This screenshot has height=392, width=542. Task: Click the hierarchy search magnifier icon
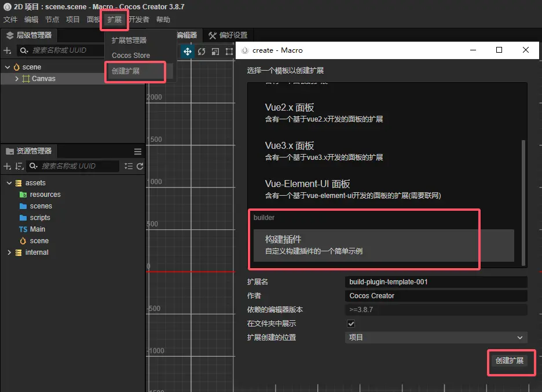click(x=23, y=50)
